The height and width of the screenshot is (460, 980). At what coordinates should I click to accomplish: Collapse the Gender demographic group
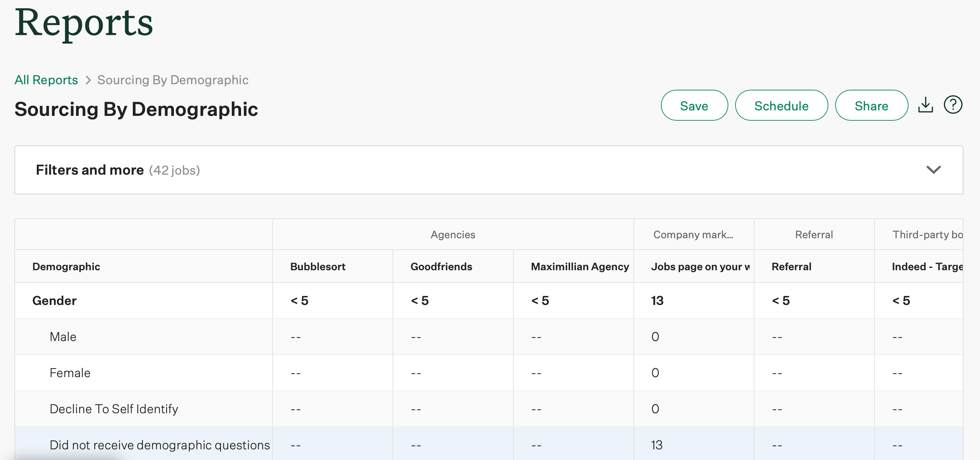(54, 300)
